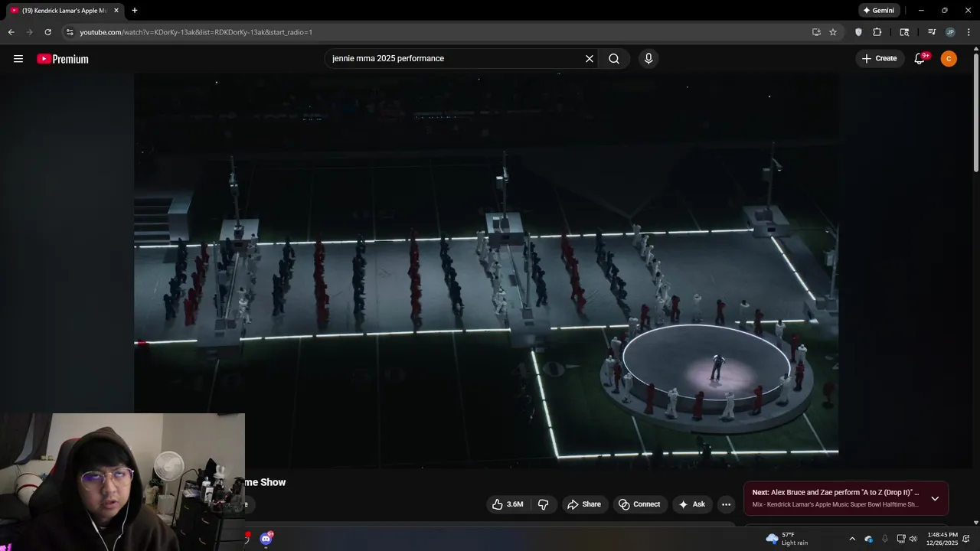
Task: Close the Kendrick Lamar browser tab
Action: pyautogui.click(x=116, y=11)
